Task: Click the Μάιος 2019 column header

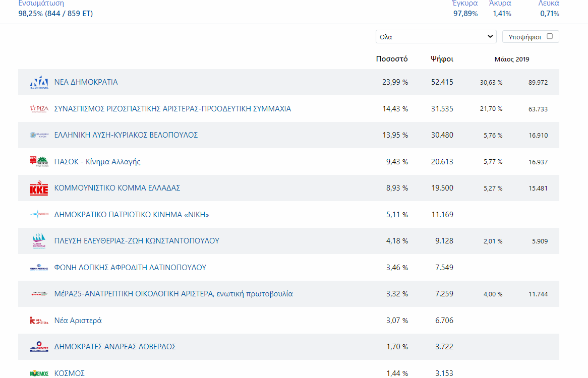Action: pyautogui.click(x=512, y=59)
